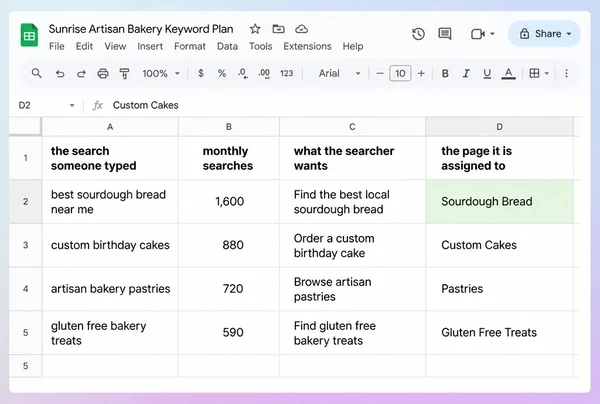Undo the last action
Image resolution: width=600 pixels, height=404 pixels.
tap(60, 73)
